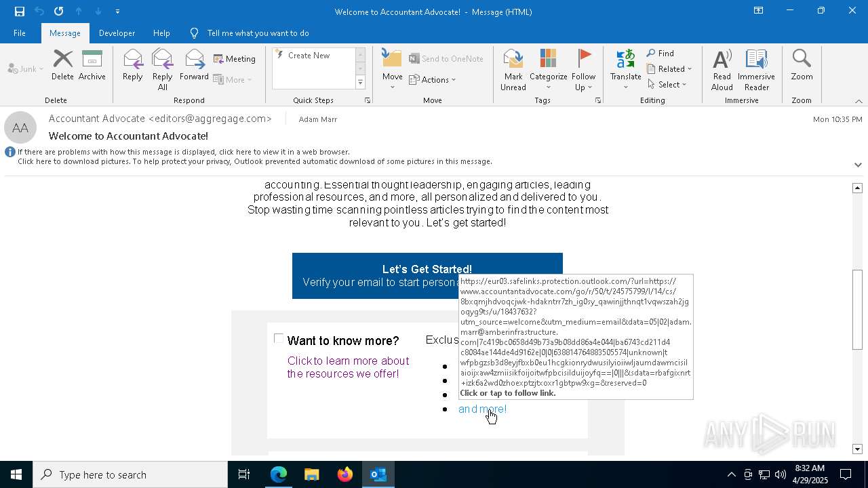Expand the Quick Steps gallery

(360, 83)
